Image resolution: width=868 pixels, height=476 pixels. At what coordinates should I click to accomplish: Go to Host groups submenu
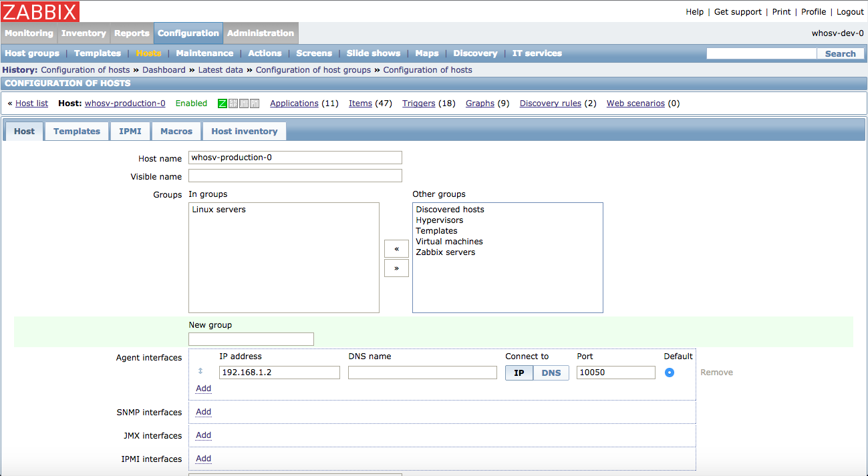(32, 53)
